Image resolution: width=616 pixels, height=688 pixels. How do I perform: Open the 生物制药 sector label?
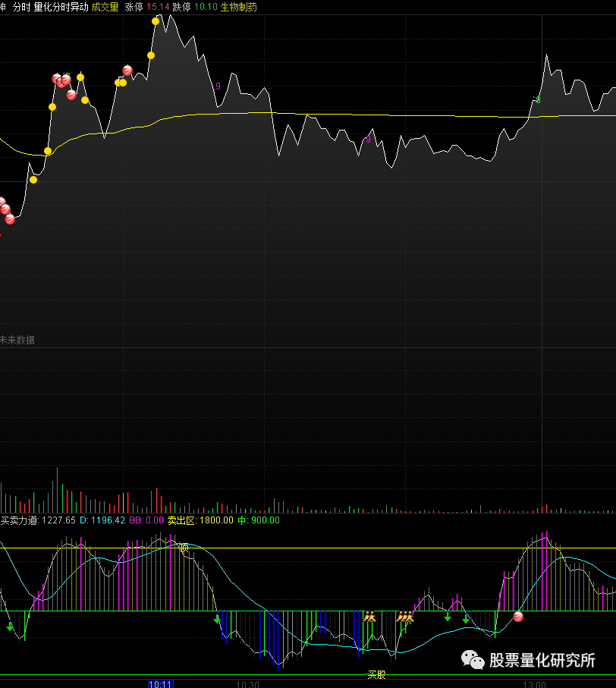coord(238,7)
